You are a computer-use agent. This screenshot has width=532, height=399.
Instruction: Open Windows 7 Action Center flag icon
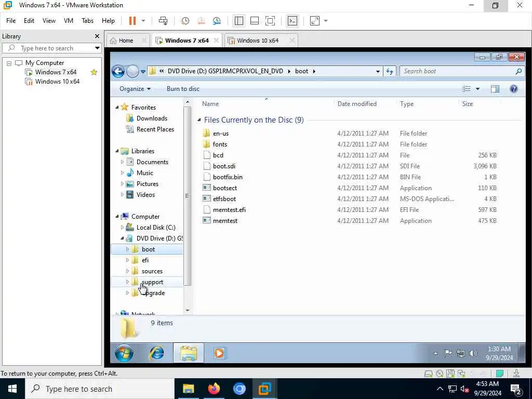[x=448, y=353]
